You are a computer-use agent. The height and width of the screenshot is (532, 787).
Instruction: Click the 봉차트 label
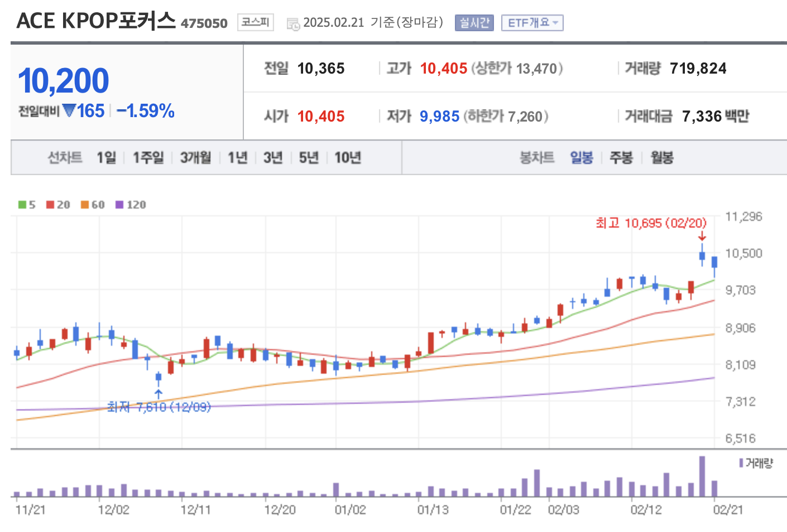tap(537, 158)
